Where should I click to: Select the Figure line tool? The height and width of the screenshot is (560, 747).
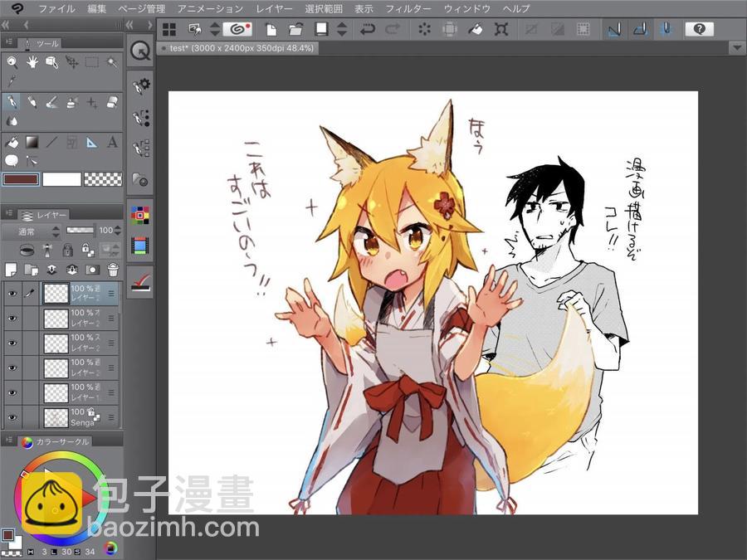(x=52, y=142)
